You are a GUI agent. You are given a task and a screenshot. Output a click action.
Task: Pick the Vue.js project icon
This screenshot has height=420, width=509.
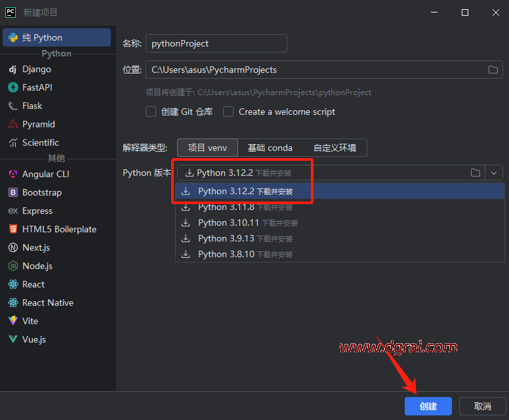[12, 339]
